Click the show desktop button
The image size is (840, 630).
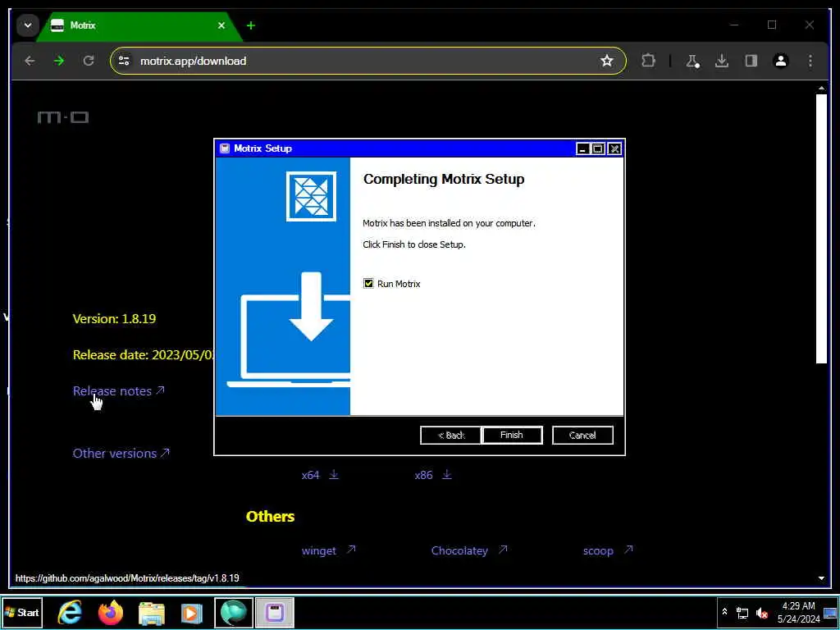pyautogui.click(x=830, y=613)
